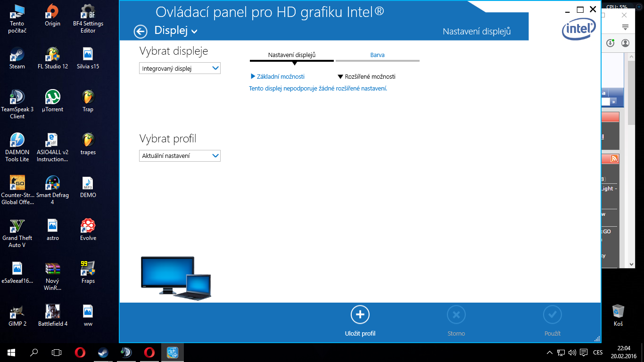
Task: Open the Displej section dropdown menu
Action: coord(176,32)
